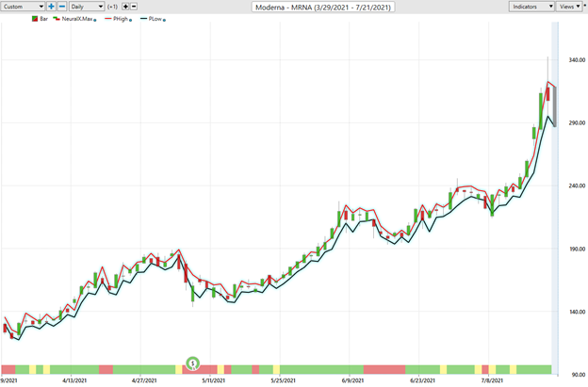The image size is (588, 387).
Task: Click the PHigh red line legend entry
Action: 118,19
